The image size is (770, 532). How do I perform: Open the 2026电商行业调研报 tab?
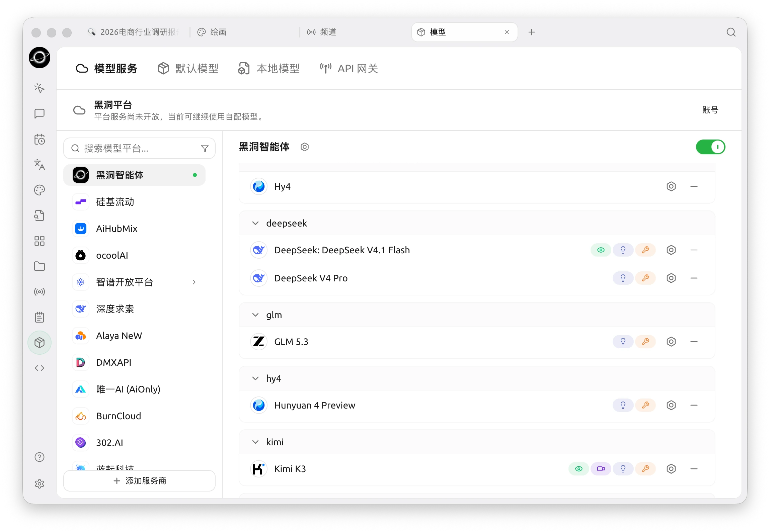pyautogui.click(x=134, y=32)
